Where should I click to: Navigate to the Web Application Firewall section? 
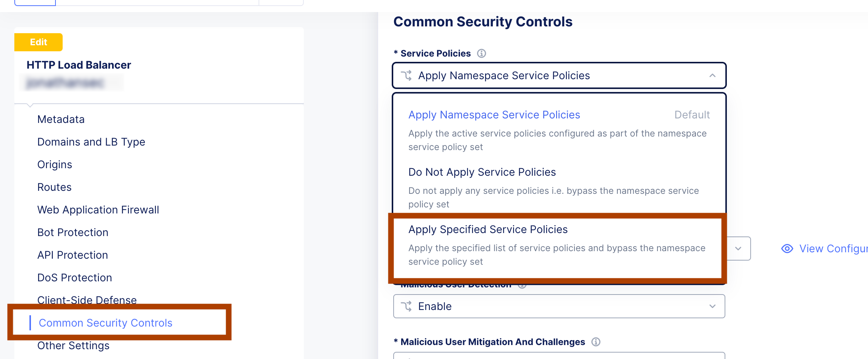click(x=98, y=210)
